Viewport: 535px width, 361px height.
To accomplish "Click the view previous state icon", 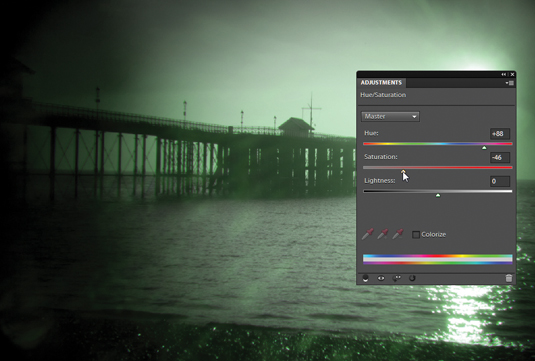I will point(396,278).
